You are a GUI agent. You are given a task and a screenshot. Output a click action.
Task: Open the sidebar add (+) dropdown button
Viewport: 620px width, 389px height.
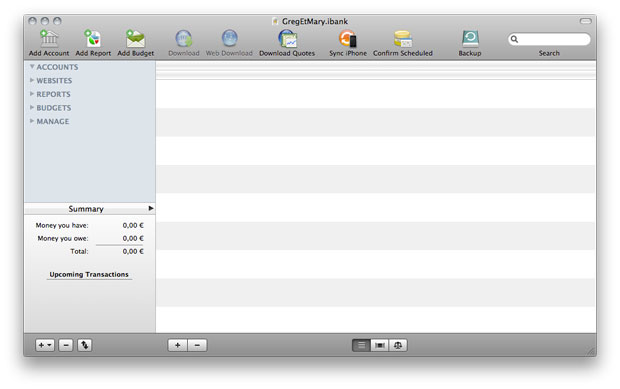[x=45, y=345]
